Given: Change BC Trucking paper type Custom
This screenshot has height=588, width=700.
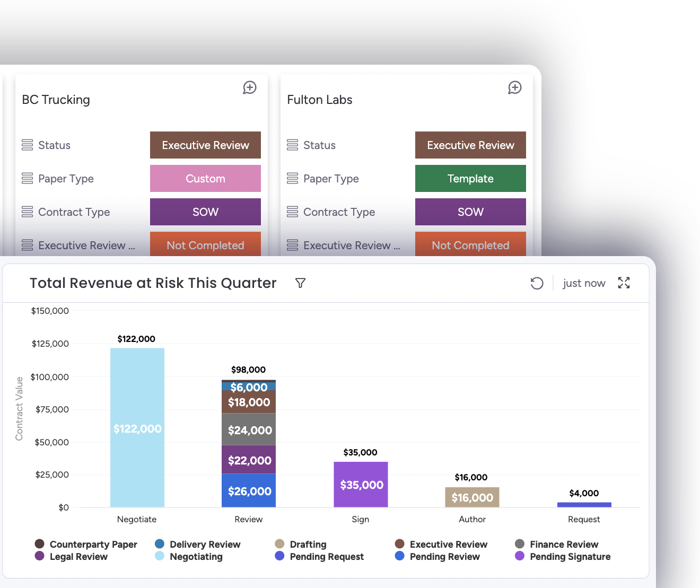Looking at the screenshot, I should pyautogui.click(x=205, y=179).
